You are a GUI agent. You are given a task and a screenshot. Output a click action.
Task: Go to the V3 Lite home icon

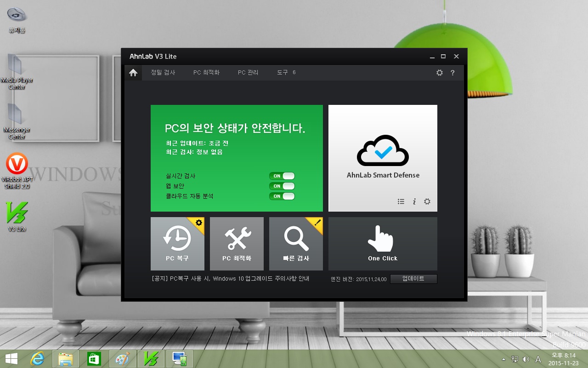click(133, 73)
